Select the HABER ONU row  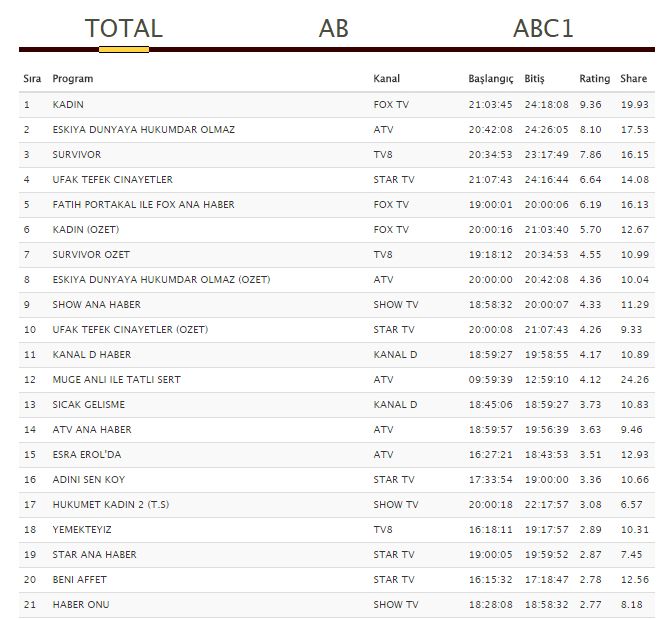pyautogui.click(x=81, y=605)
